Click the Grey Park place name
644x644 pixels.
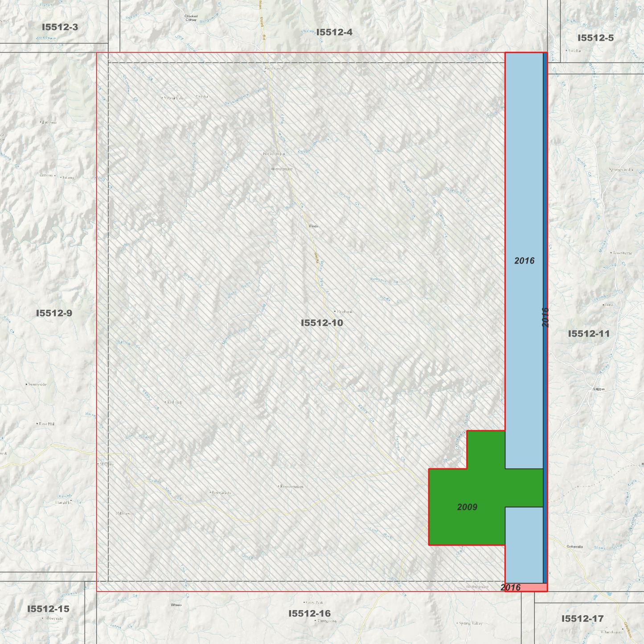313,603
